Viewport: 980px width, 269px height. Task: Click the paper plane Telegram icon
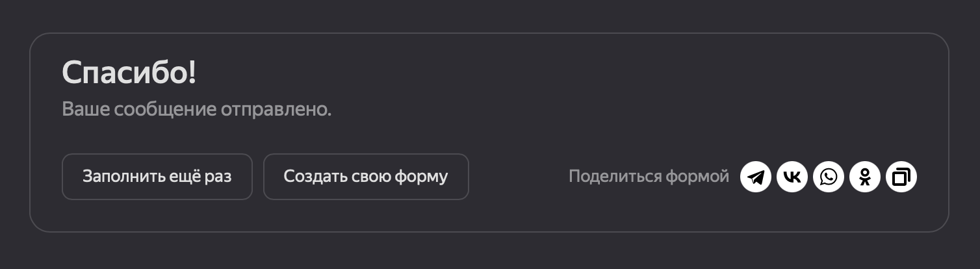click(x=755, y=177)
